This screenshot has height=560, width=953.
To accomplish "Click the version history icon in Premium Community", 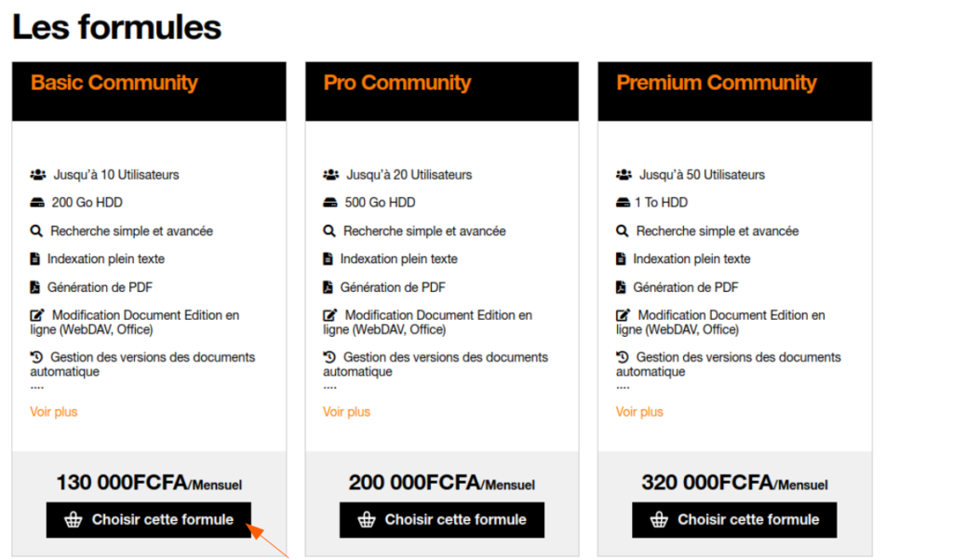I will pyautogui.click(x=622, y=356).
